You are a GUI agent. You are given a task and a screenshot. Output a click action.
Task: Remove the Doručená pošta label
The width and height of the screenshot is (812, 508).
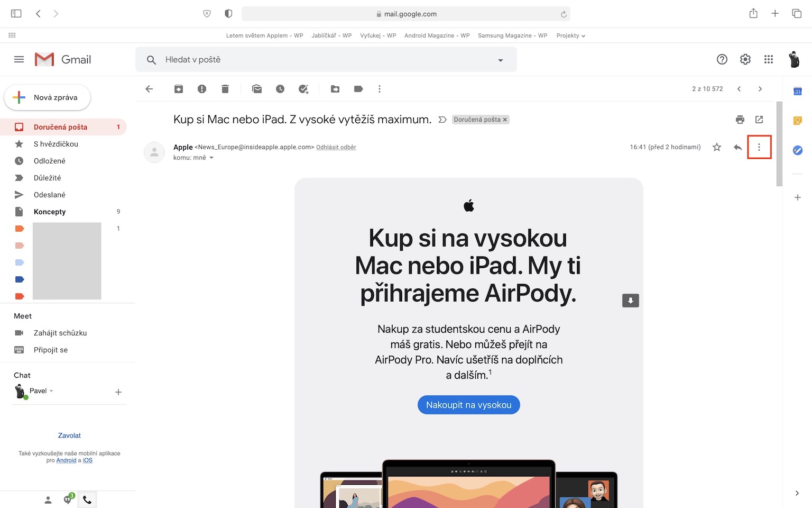(505, 120)
